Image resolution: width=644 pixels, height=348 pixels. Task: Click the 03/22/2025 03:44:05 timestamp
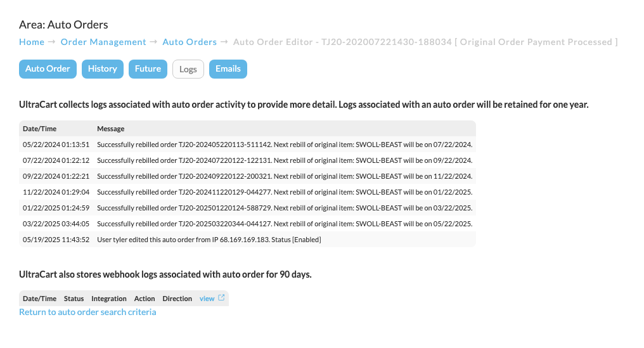click(x=56, y=224)
